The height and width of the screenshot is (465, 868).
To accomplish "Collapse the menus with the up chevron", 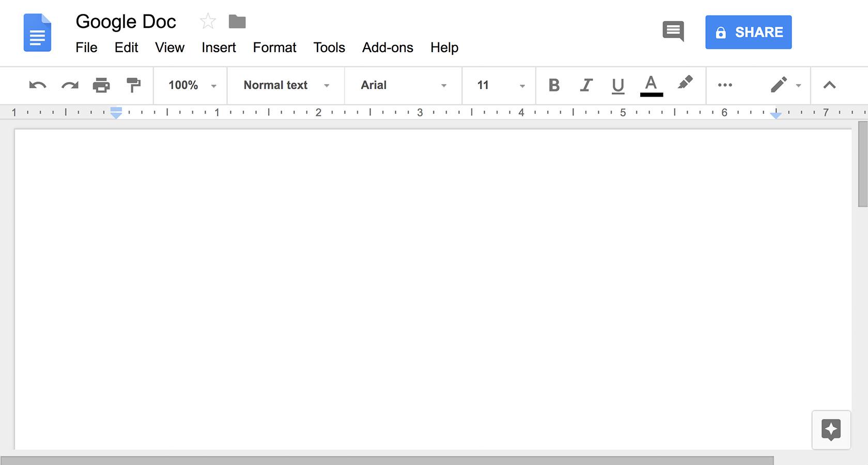I will coord(829,85).
